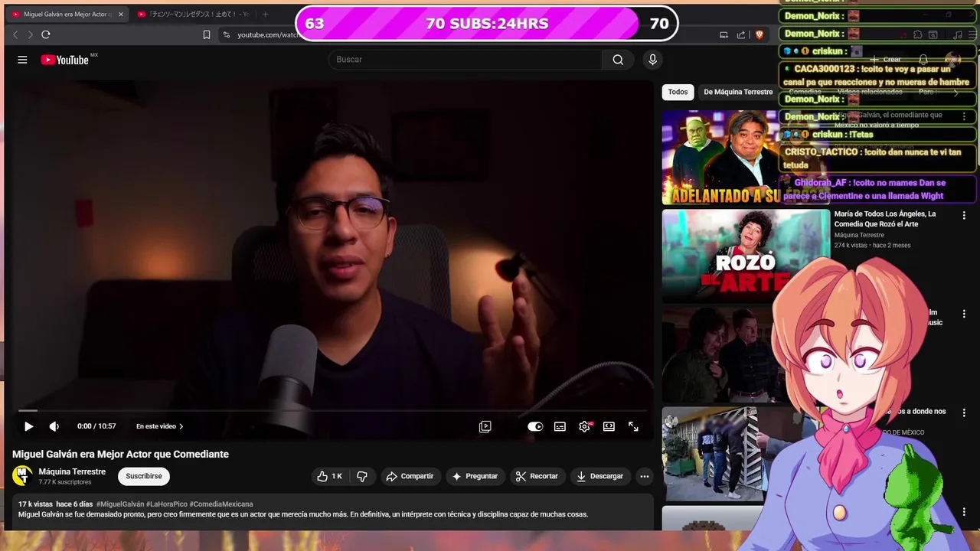Expand the 'En este video' chapters chevron
The height and width of the screenshot is (551, 980).
(x=181, y=426)
